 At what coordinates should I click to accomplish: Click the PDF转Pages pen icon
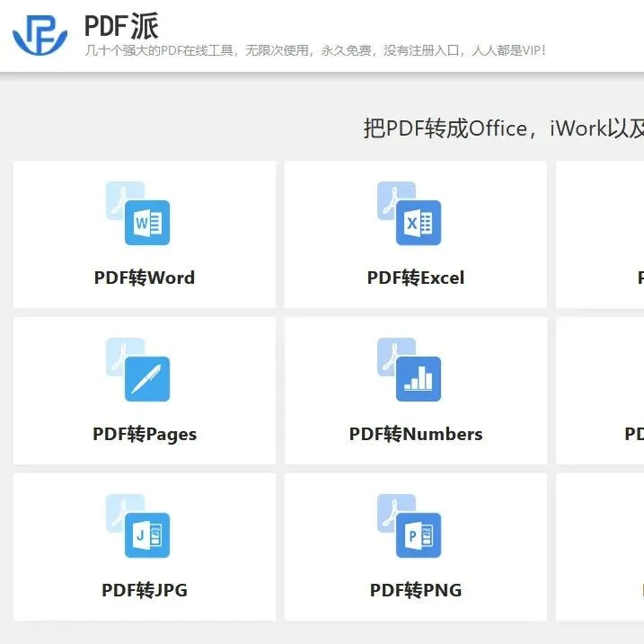pos(138,370)
